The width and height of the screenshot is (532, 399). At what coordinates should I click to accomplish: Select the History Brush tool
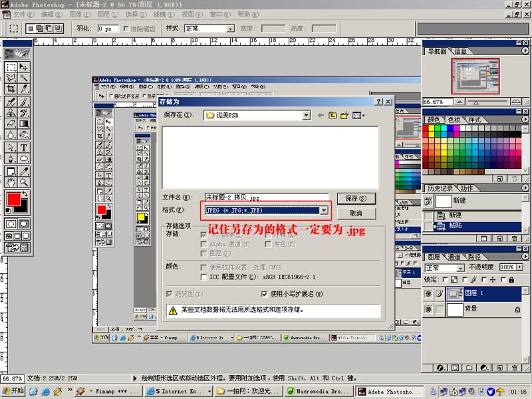click(23, 112)
